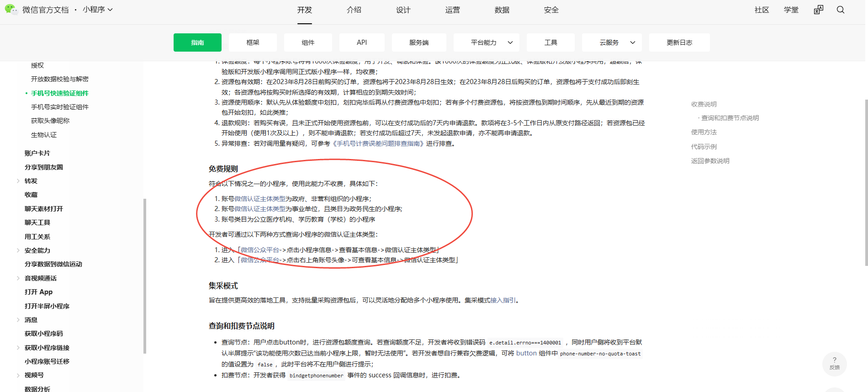Select 手机号快速验证组件 in the sidebar
Screen dimensions: 868x392
(60, 93)
